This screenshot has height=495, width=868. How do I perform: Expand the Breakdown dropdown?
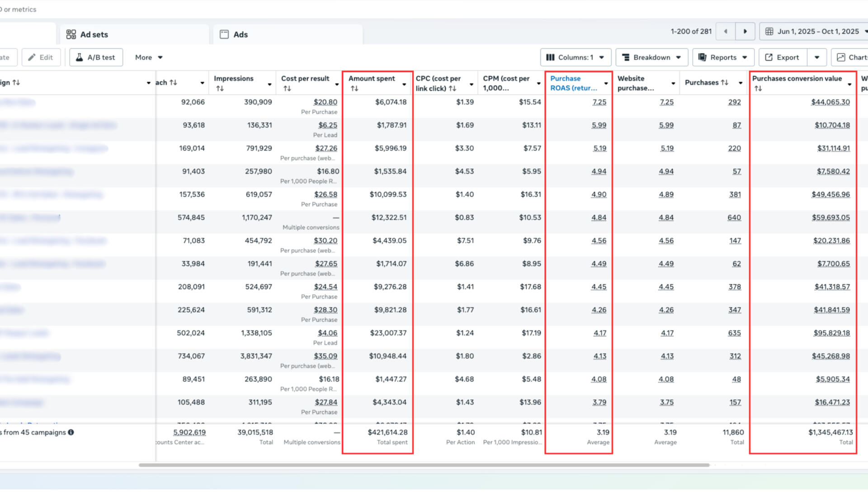651,57
